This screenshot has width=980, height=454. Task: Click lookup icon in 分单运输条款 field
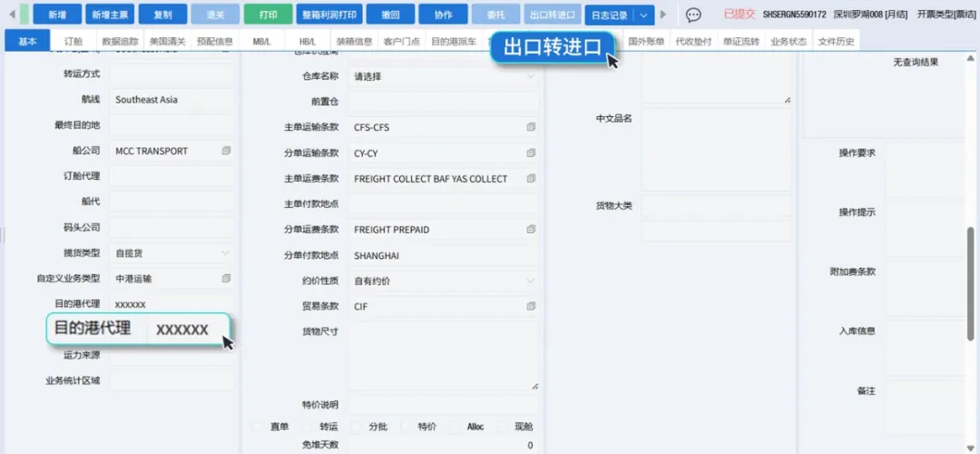click(x=531, y=153)
